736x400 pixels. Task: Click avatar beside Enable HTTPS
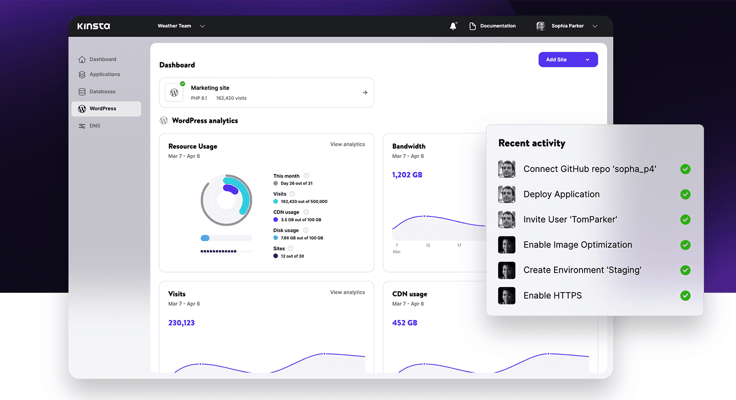tap(506, 295)
